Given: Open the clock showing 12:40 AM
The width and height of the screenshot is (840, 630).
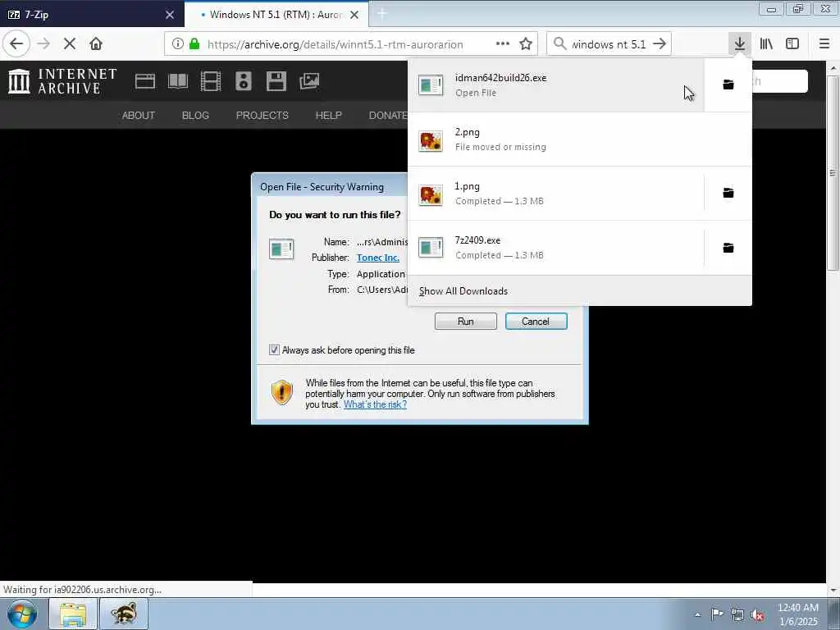Looking at the screenshot, I should click(x=798, y=614).
